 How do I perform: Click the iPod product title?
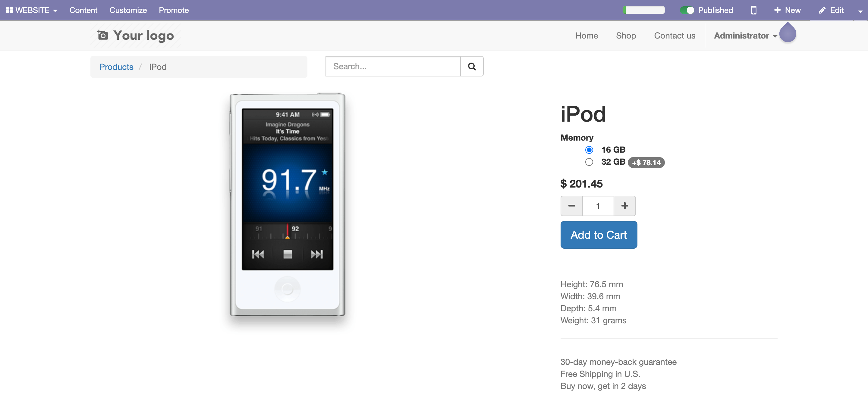click(x=583, y=114)
